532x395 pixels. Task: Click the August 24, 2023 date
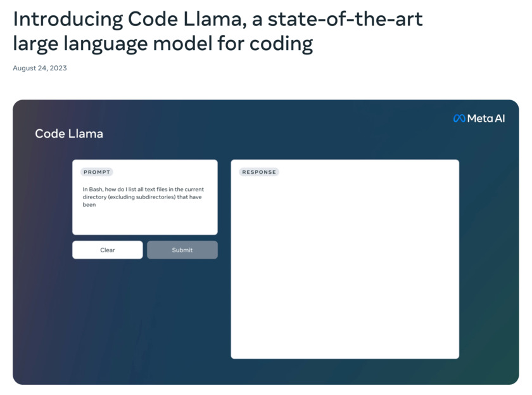[40, 68]
